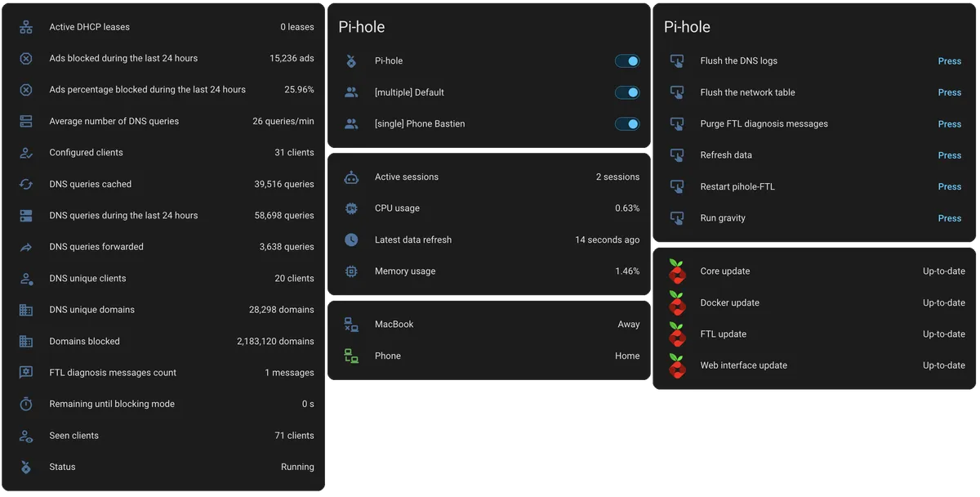Click Press next to Run gravity

tap(950, 218)
